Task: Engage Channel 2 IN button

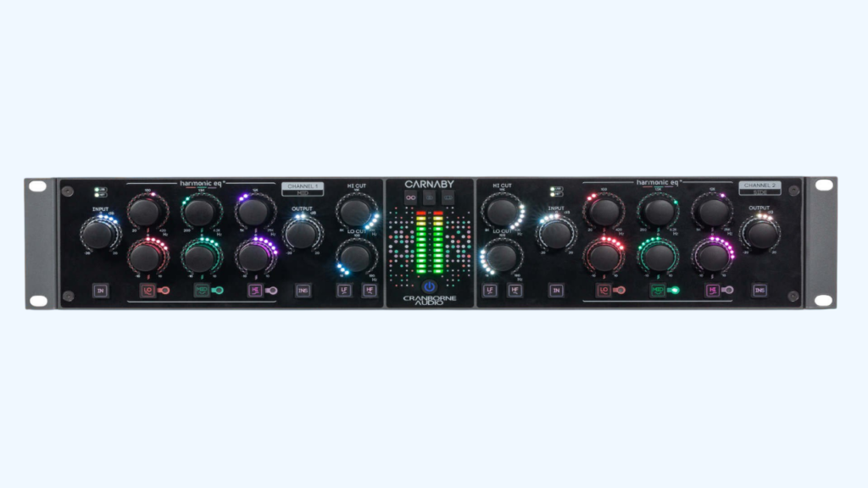Action: pyautogui.click(x=556, y=290)
